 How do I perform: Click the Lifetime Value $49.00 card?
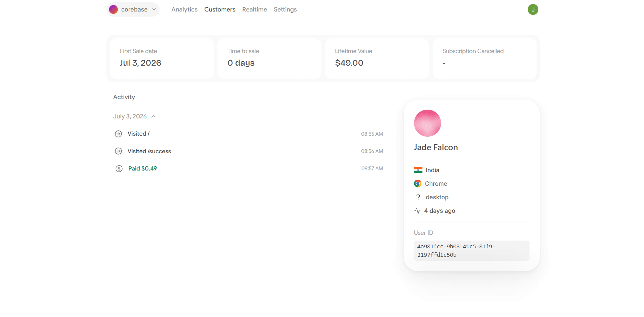pos(377,59)
